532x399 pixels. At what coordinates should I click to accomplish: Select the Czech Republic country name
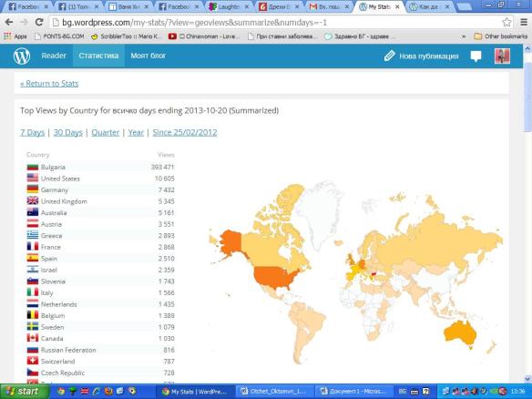pyautogui.click(x=63, y=373)
